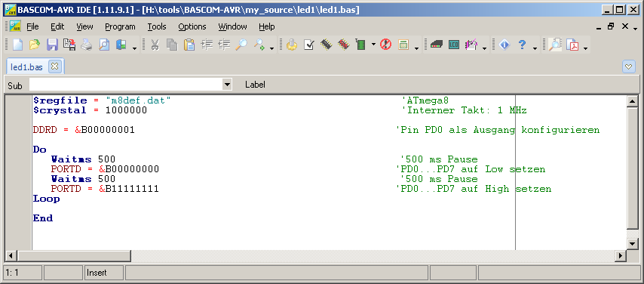
Task: Compile the program with the compile icon
Action: point(292,45)
